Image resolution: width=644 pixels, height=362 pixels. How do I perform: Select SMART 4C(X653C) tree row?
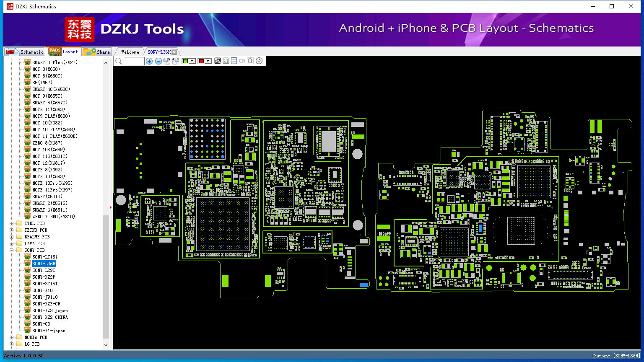point(51,89)
